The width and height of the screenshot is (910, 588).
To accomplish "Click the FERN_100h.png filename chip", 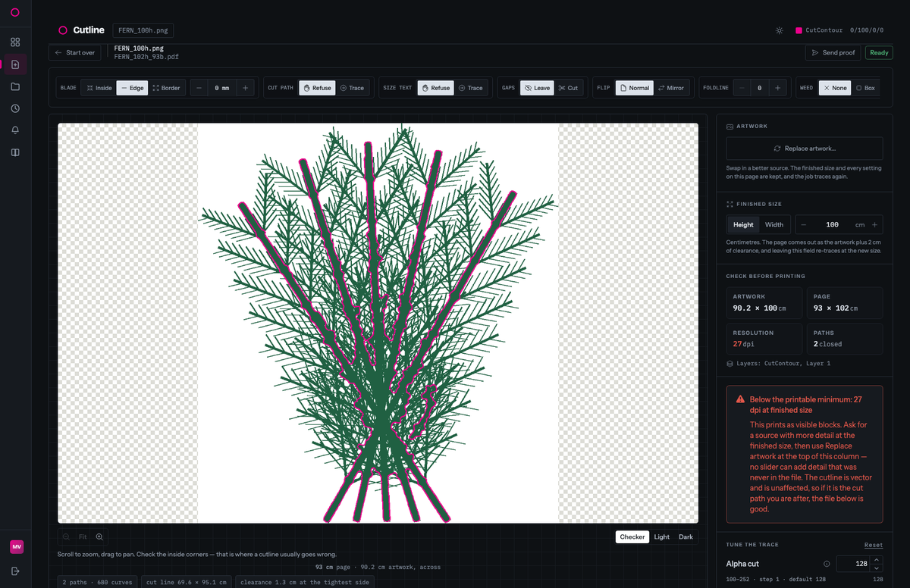I will pos(143,31).
